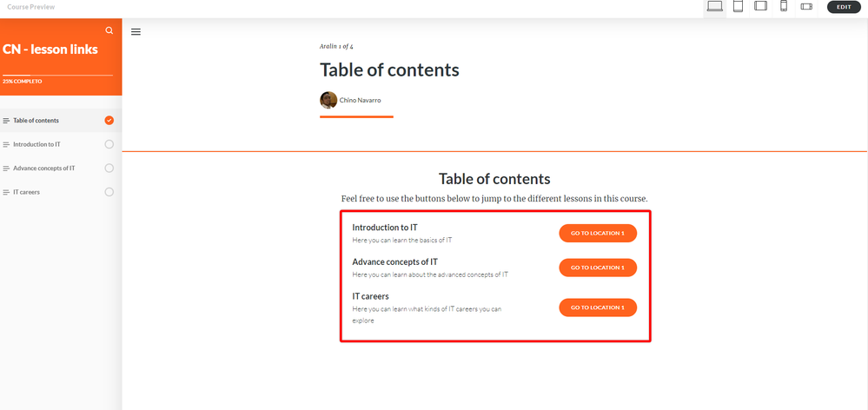Click the course progress bar
Image resolution: width=868 pixels, height=410 pixels.
coord(57,76)
